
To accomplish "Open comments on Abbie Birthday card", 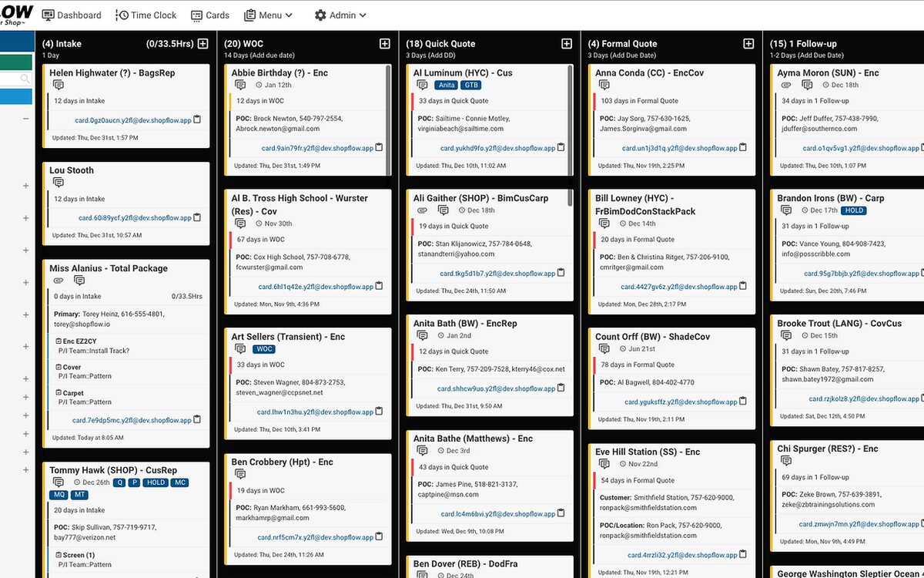I will (240, 86).
